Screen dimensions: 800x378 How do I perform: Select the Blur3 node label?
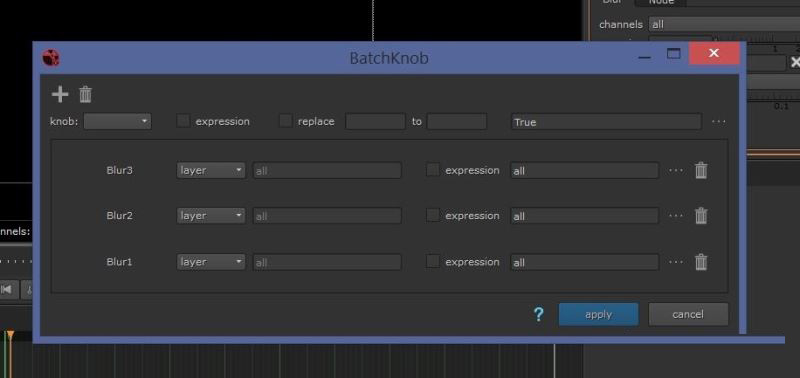[x=119, y=170]
